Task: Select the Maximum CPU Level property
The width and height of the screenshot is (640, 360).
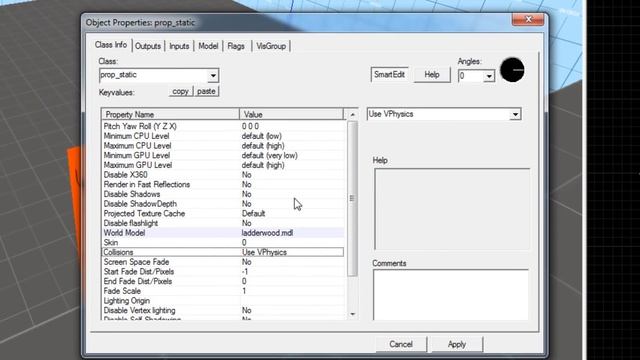Action: (223, 146)
